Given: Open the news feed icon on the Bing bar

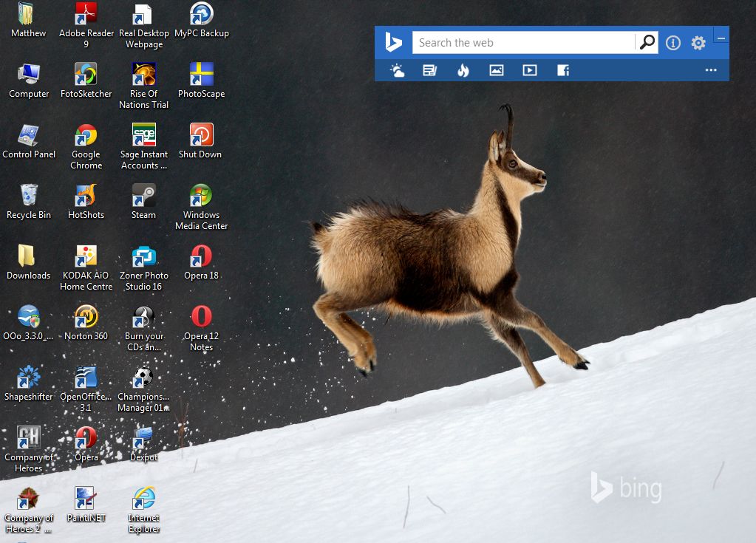Looking at the screenshot, I should [x=430, y=70].
